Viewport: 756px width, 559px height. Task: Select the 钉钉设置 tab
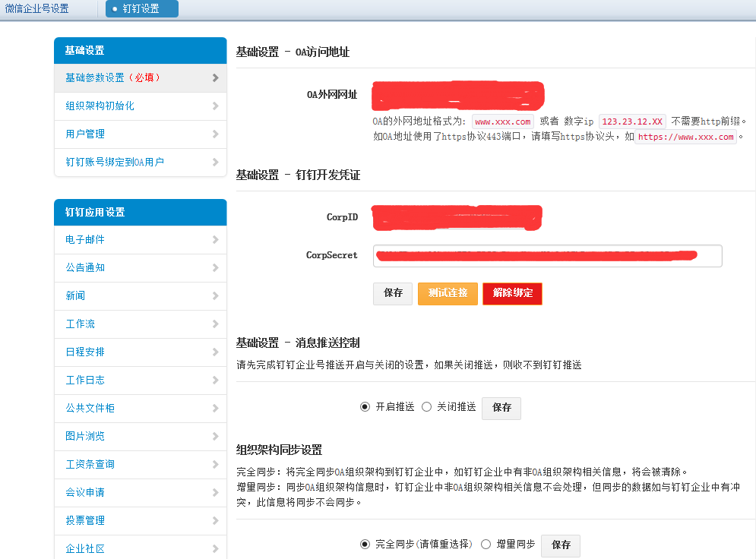pos(142,8)
